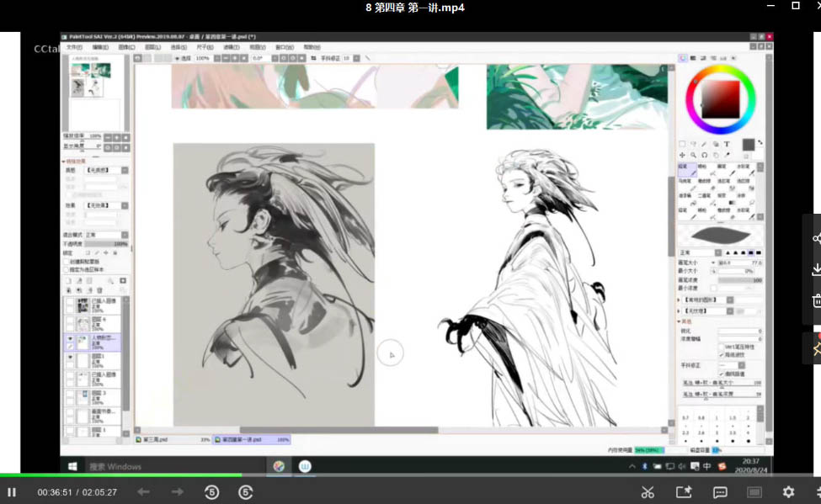The width and height of the screenshot is (821, 504).
Task: Pause the video playback
Action: pyautogui.click(x=12, y=492)
